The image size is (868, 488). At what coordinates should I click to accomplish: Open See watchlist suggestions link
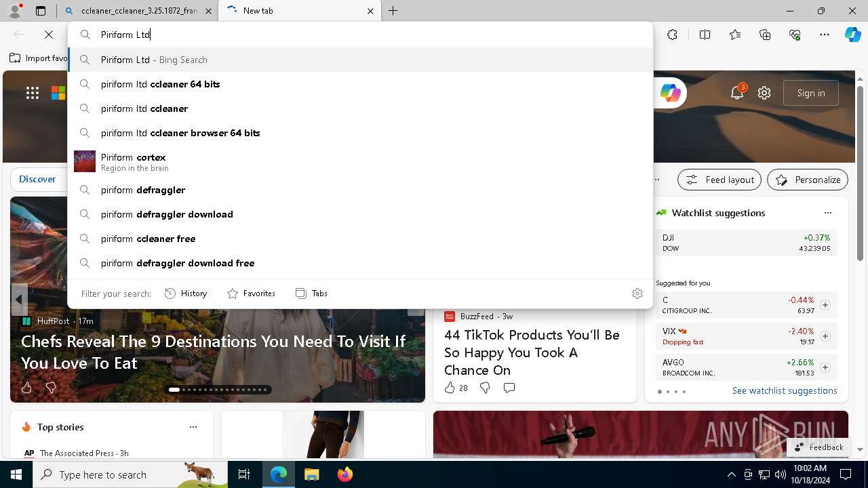click(785, 390)
